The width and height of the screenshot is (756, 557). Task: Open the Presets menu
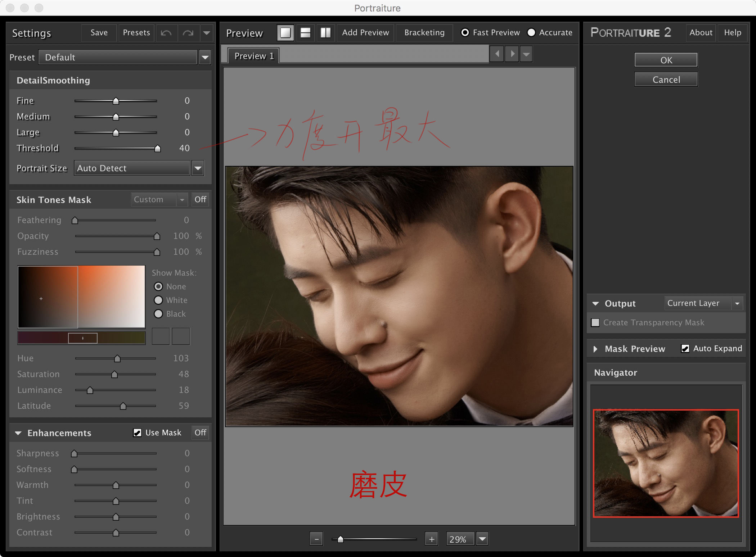click(x=136, y=33)
